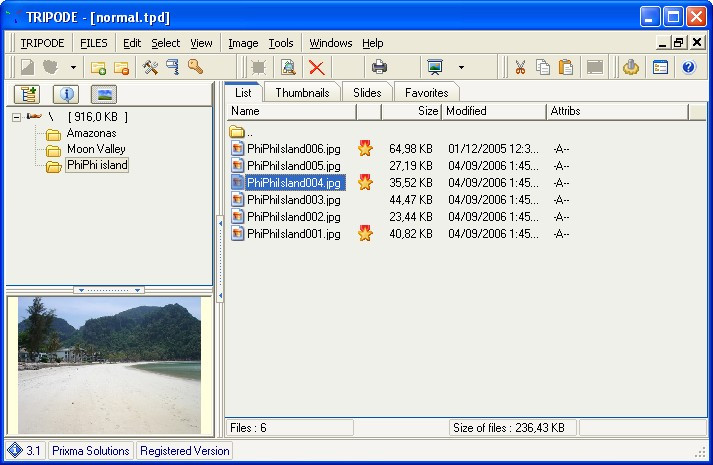713x465 pixels.
Task: Select PhiPhiIsland002.jpg in file list
Action: tap(293, 217)
